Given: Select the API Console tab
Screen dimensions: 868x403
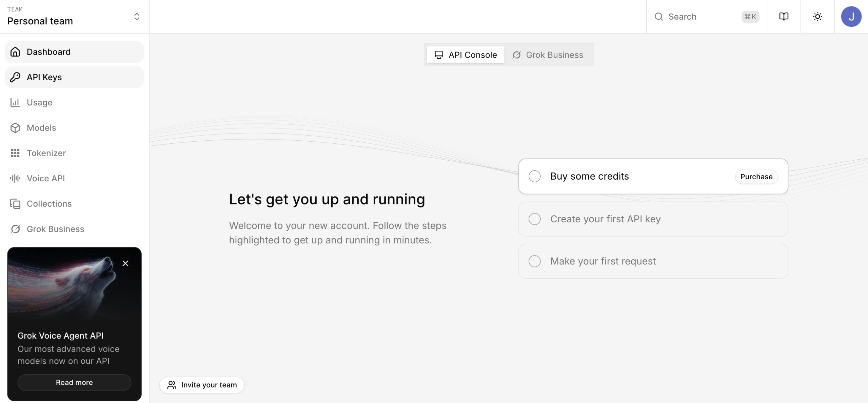Looking at the screenshot, I should click(x=466, y=55).
